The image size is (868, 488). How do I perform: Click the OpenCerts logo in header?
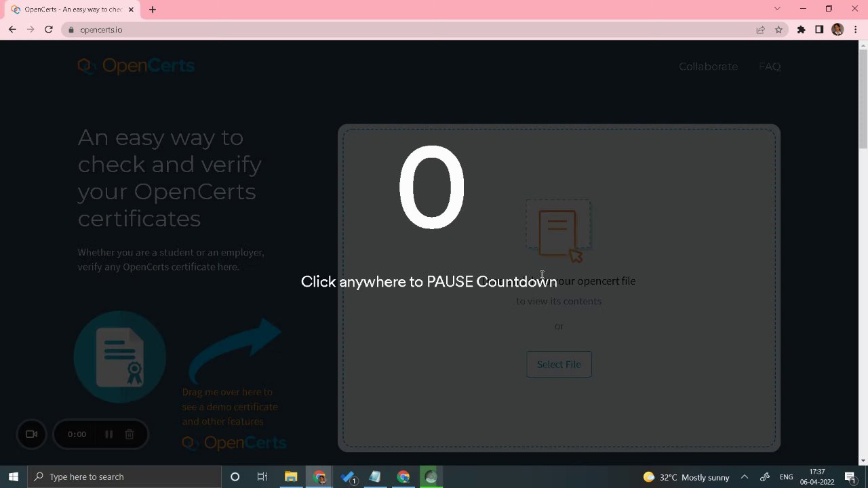pyautogui.click(x=136, y=66)
